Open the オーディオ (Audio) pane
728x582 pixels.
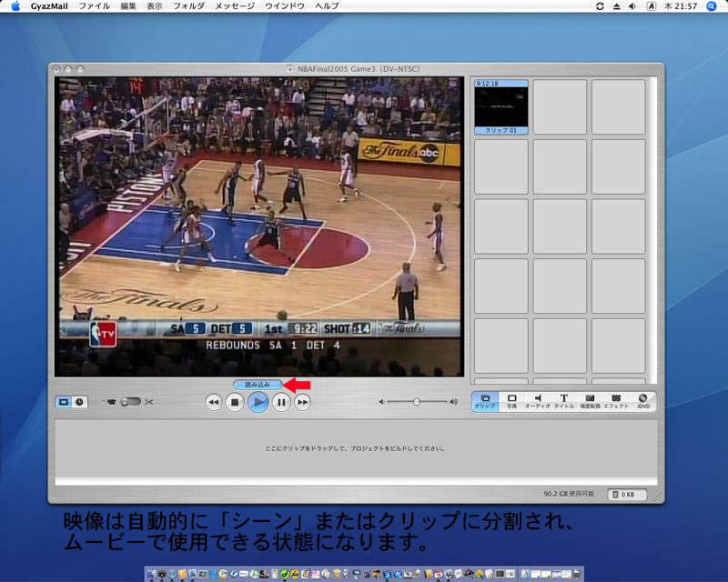pyautogui.click(x=537, y=401)
